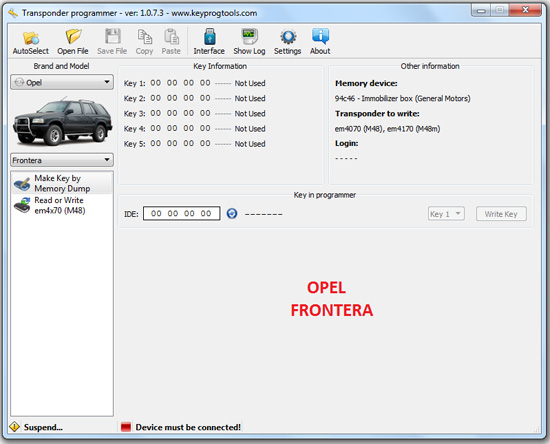
Task: Click the IDE hex input field
Action: [x=182, y=213]
